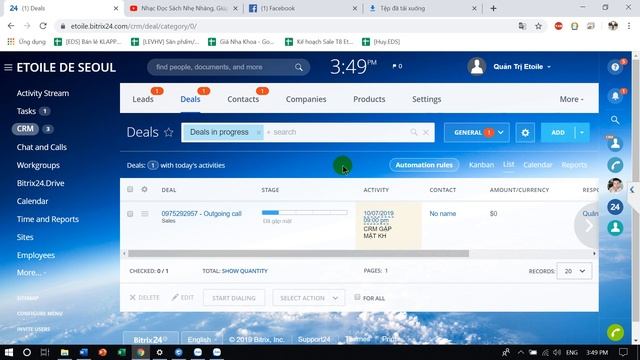Select the 0975292957 Outgoing call deal checkbox
640x360 pixels.
pyautogui.click(x=130, y=214)
